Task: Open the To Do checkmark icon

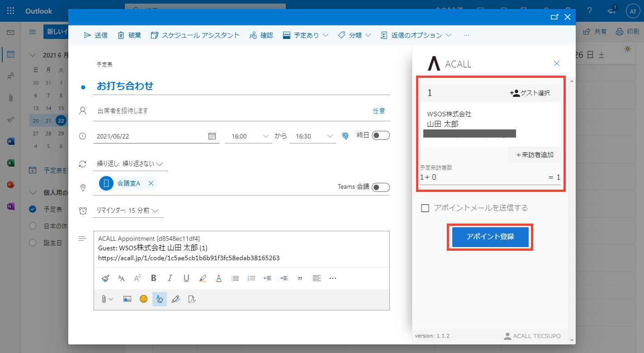Action: pos(11,119)
